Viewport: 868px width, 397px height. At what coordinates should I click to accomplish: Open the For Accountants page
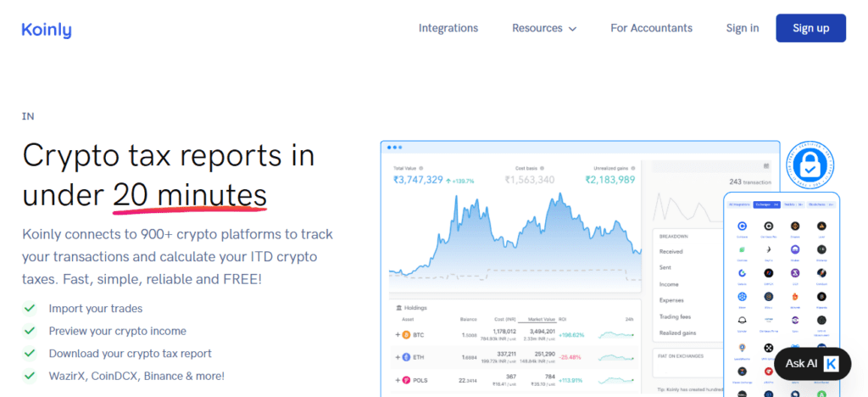pos(651,28)
